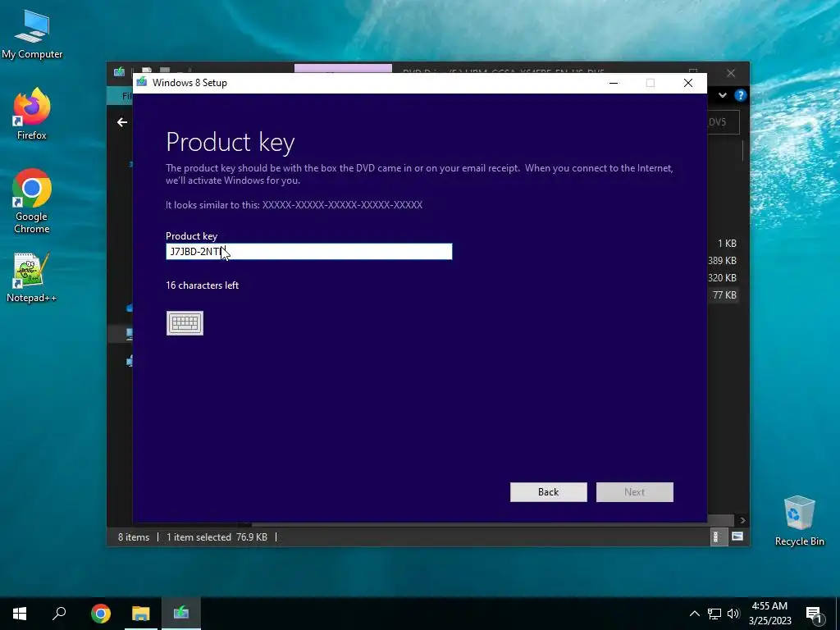The height and width of the screenshot is (630, 840).
Task: Open the Windows Start menu
Action: pos(20,614)
